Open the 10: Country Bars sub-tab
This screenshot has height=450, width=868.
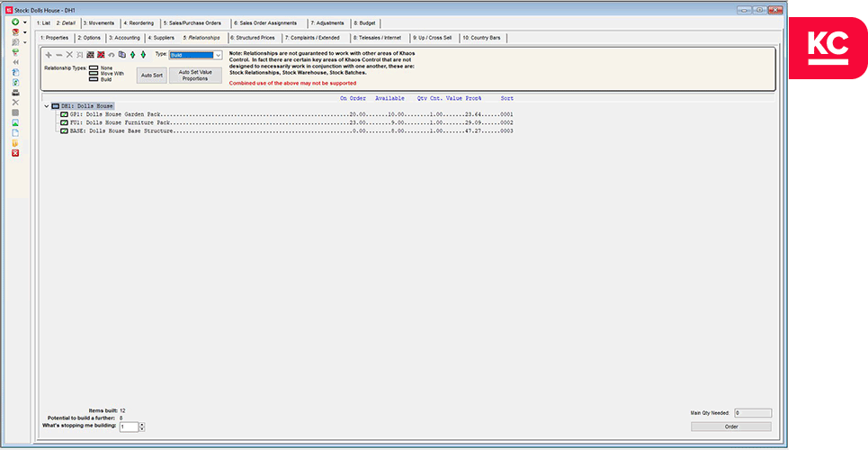[x=481, y=38]
